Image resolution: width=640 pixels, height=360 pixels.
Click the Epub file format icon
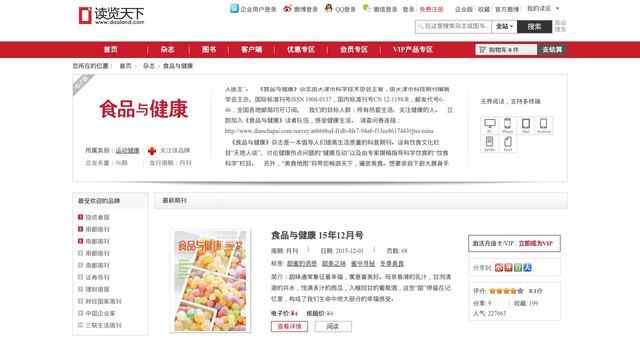507,142
